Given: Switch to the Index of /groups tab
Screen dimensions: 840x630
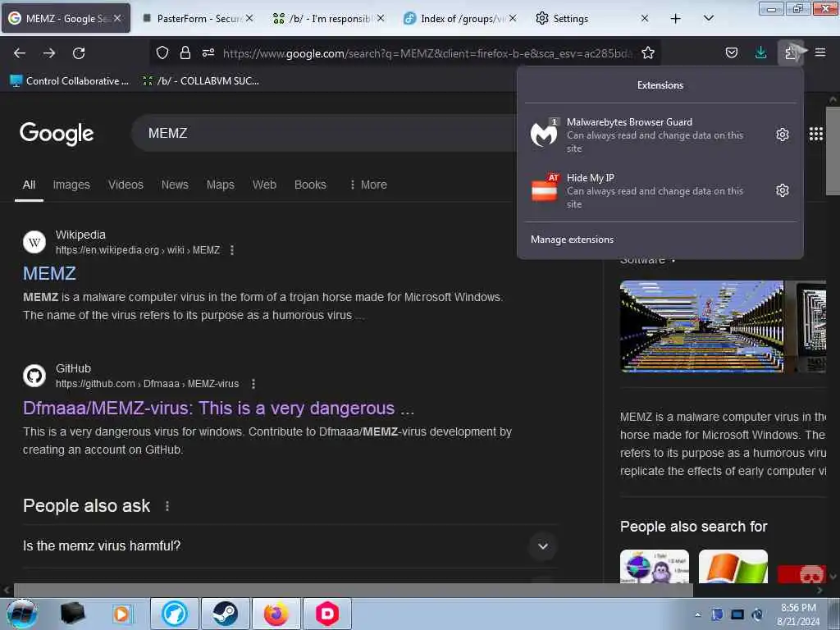Looking at the screenshot, I should click(459, 19).
